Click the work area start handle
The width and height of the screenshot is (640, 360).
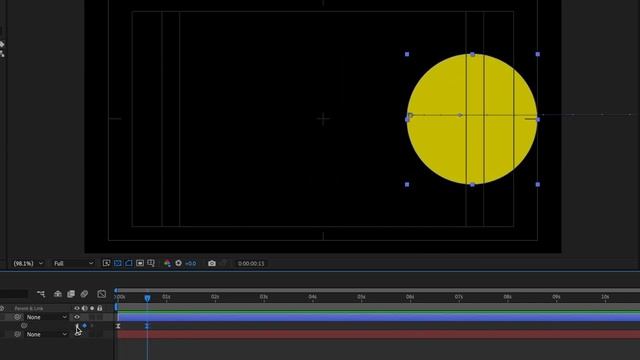[x=116, y=307]
